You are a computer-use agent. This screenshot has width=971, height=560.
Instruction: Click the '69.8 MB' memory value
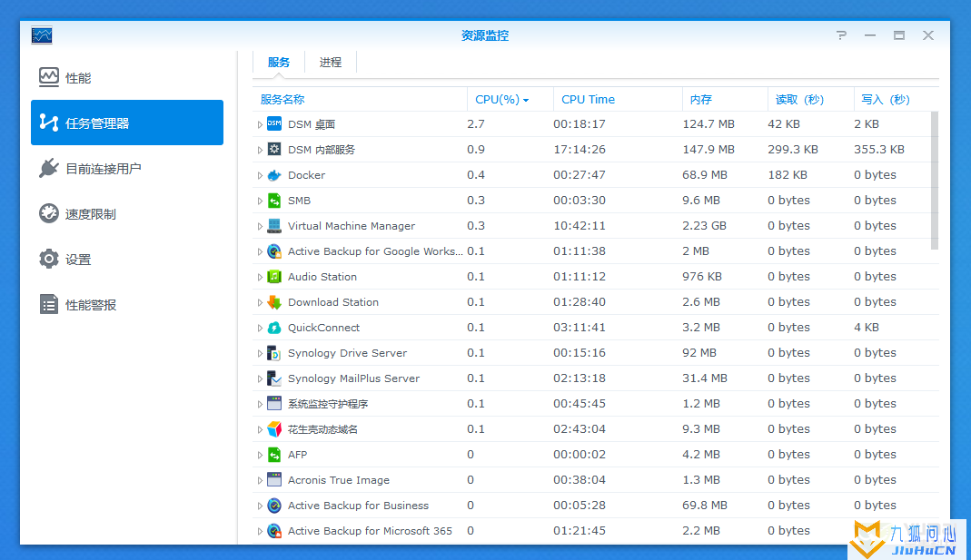(x=705, y=506)
